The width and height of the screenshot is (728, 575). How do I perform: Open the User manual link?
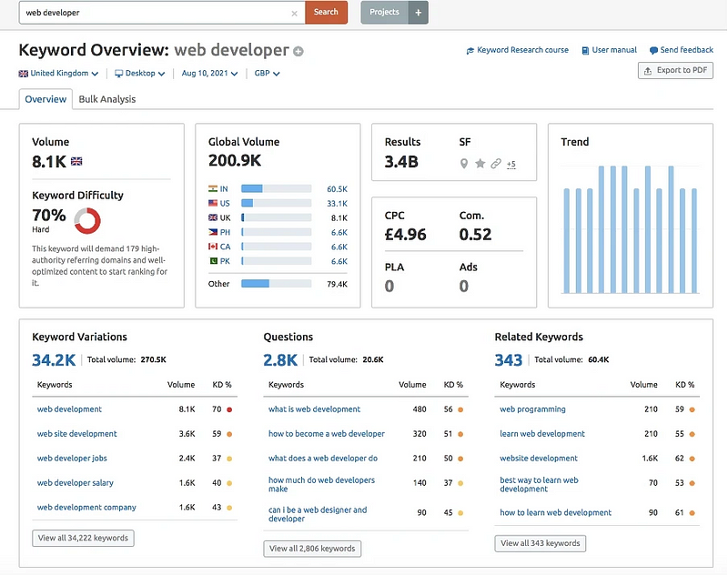click(x=614, y=50)
